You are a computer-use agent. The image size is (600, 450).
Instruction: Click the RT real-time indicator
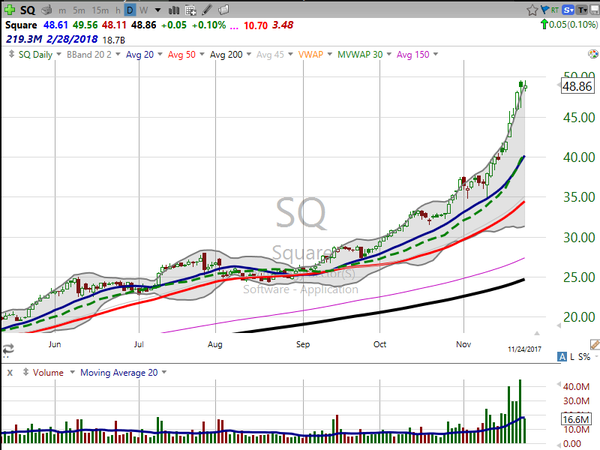(554, 10)
